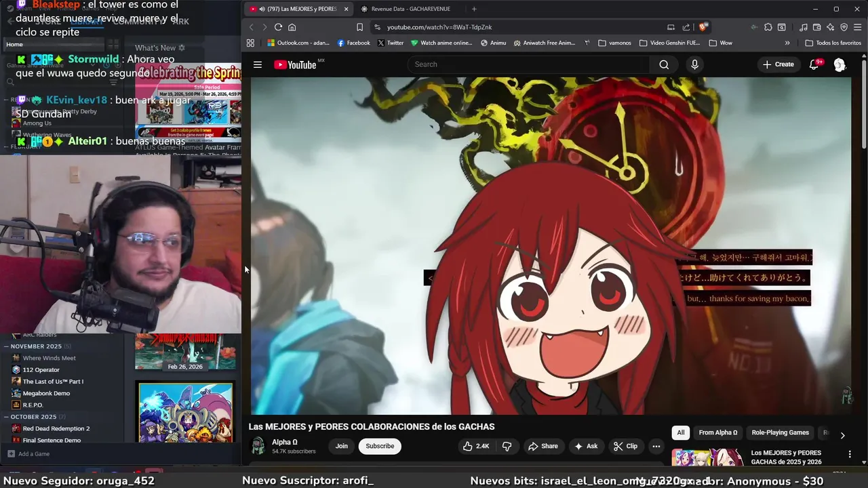Open the vamonos bookmarks folder
This screenshot has width=868, height=488.
coord(614,43)
